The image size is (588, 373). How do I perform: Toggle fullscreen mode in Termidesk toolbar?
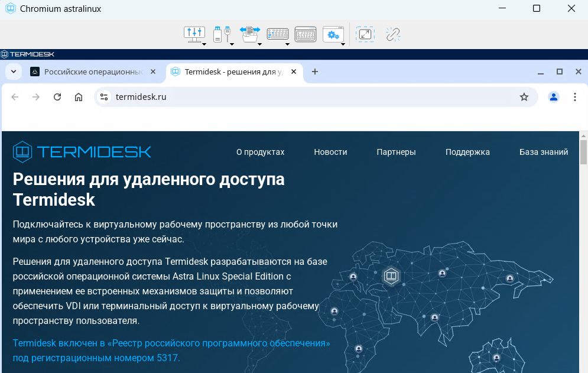(365, 35)
